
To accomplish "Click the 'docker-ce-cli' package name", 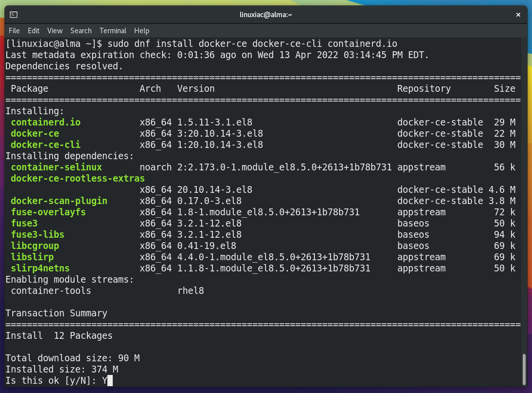I will [x=45, y=145].
